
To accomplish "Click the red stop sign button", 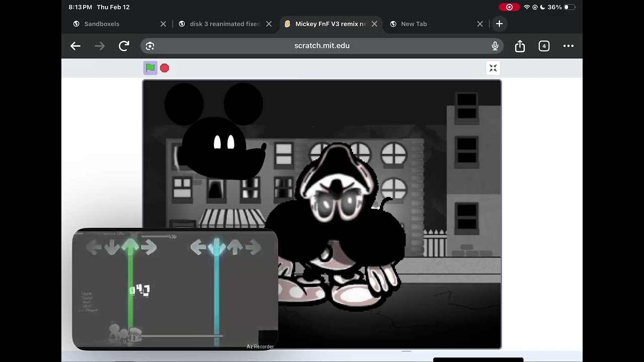I will click(165, 68).
